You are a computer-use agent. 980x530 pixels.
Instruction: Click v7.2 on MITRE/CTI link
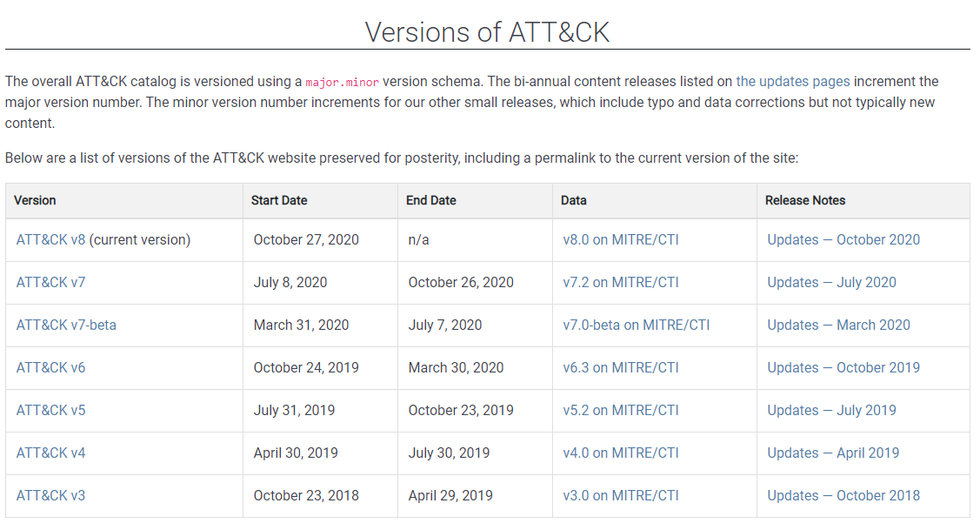coord(620,282)
